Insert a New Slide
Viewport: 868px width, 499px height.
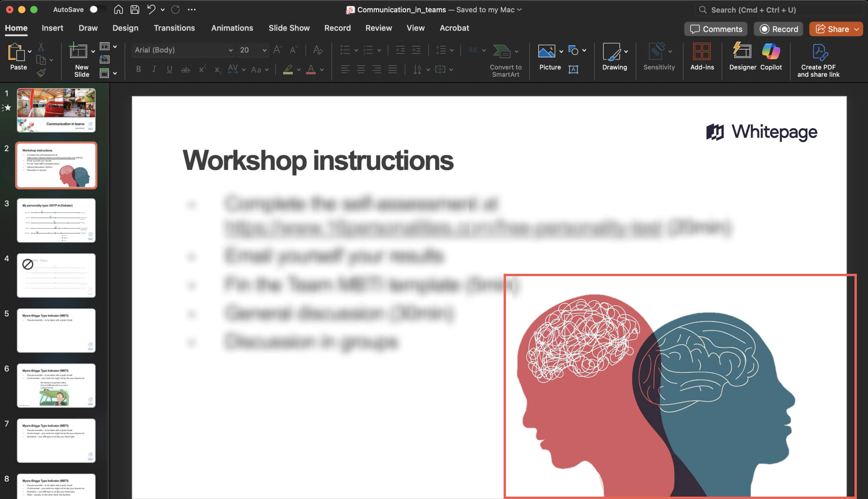pyautogui.click(x=79, y=60)
